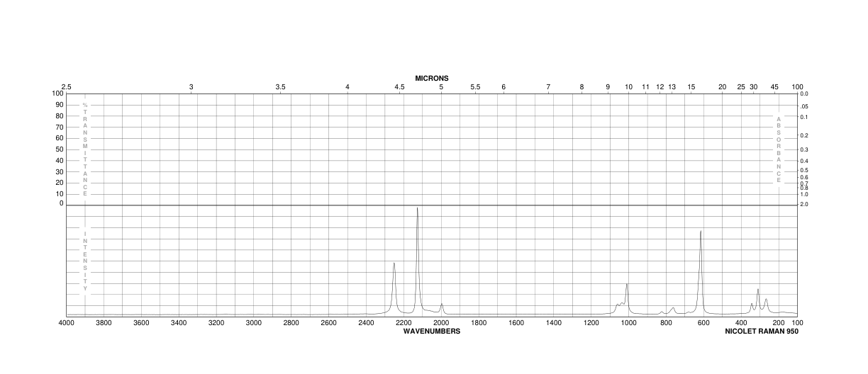The width and height of the screenshot is (868, 374).
Task: Click the 3400 wavenumber tick label
Action: pyautogui.click(x=179, y=323)
